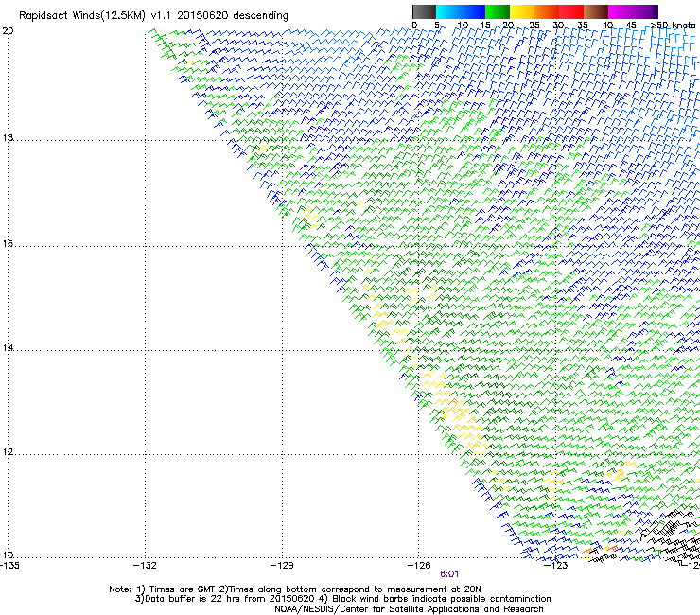Click the longitude axis label '-126'
This screenshot has width=700, height=615.
coord(419,566)
